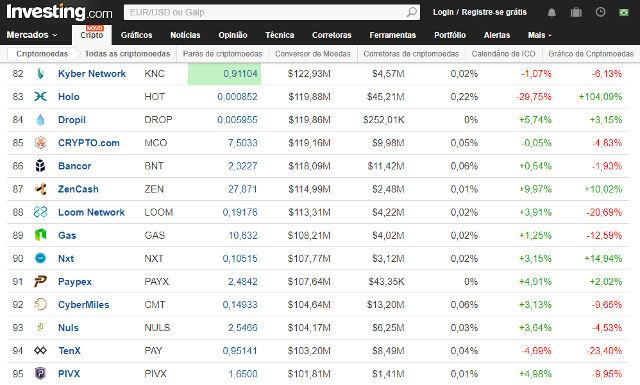This screenshot has height=385, width=640.
Task: Expand the Mais dropdown menu
Action: (539, 35)
